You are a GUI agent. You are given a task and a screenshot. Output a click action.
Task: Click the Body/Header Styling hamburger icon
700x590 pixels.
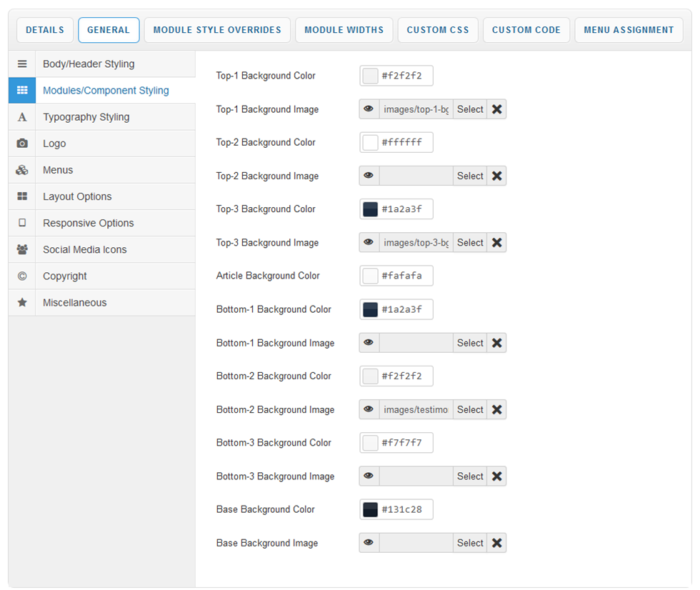coord(22,64)
